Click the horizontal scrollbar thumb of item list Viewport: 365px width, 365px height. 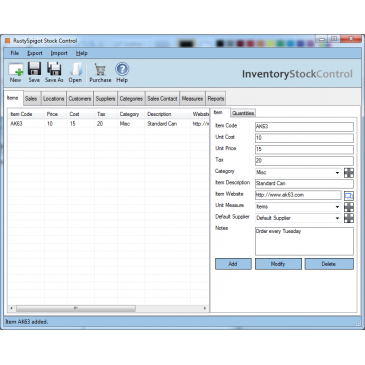pyautogui.click(x=76, y=308)
